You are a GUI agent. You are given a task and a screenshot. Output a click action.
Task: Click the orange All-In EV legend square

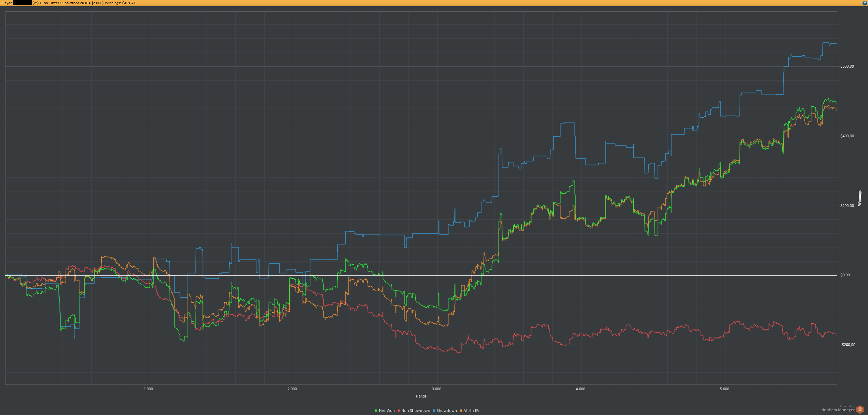click(461, 411)
